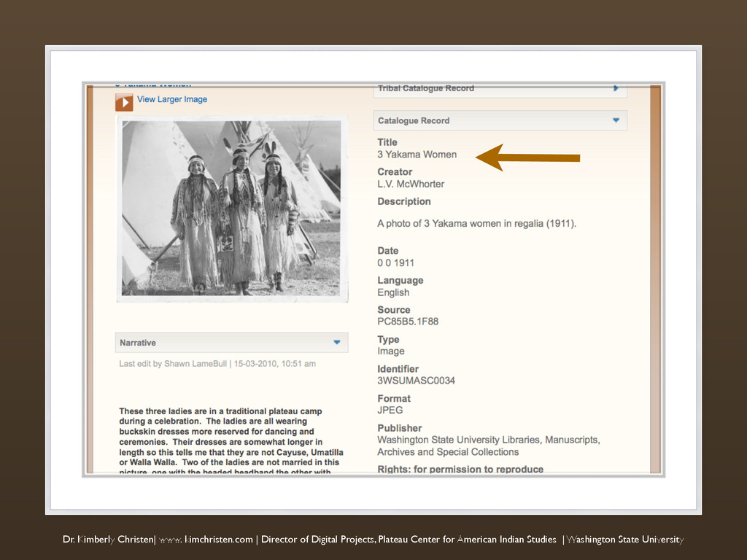Select the format value JPEG
The height and width of the screenshot is (560, 747).
[390, 410]
